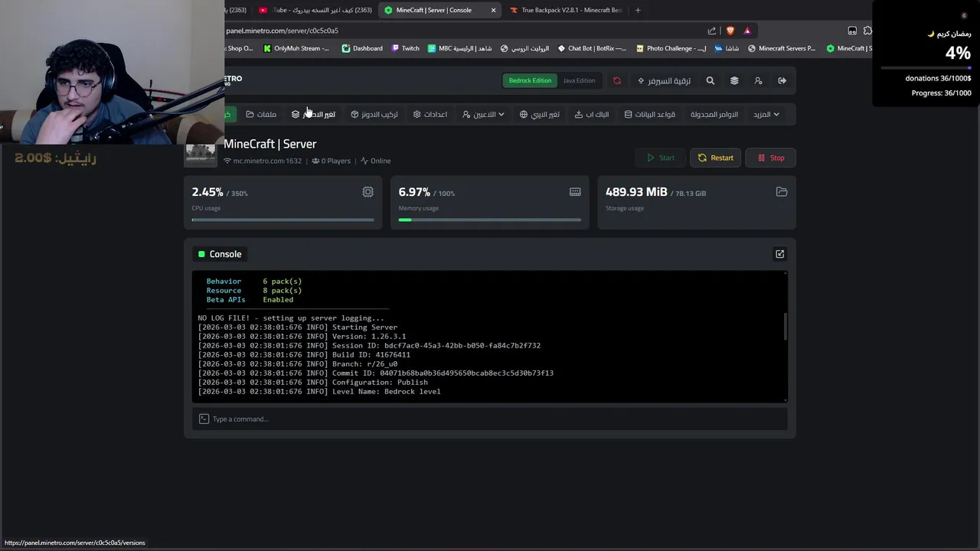Expand the المزيد more dropdown
The image size is (980, 551).
point(766,114)
